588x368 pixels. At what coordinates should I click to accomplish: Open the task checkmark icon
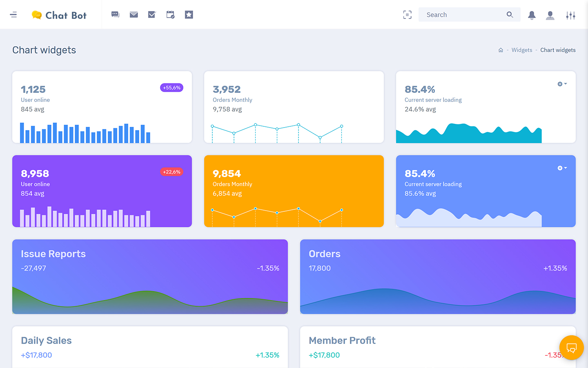152,15
